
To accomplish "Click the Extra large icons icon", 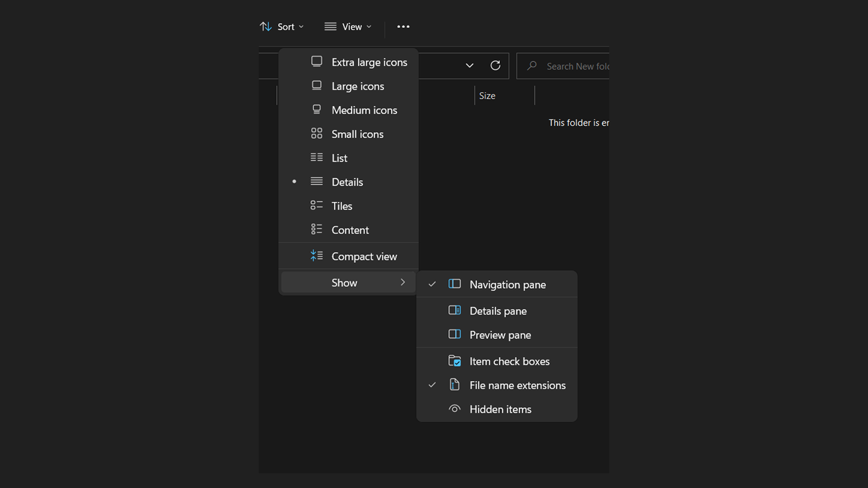I will (317, 62).
